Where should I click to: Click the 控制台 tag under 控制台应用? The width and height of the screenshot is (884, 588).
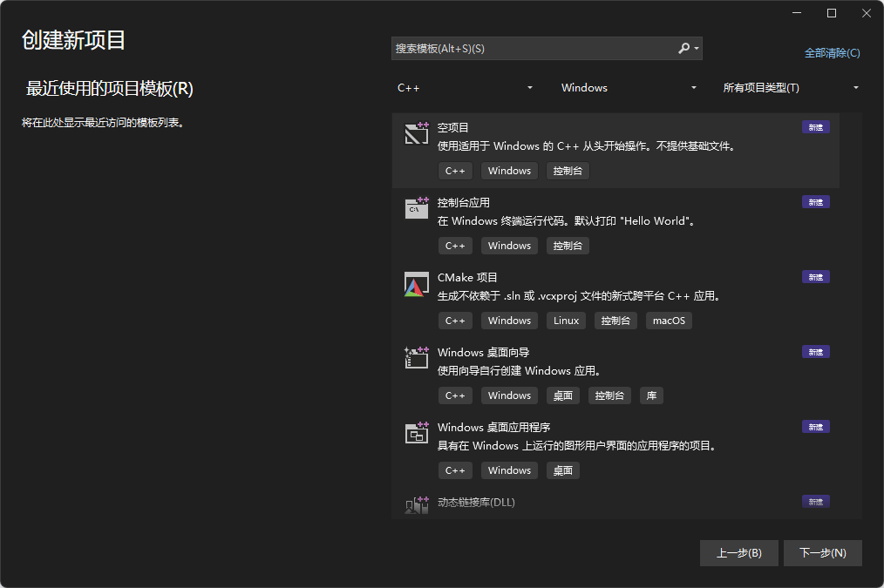coord(568,246)
